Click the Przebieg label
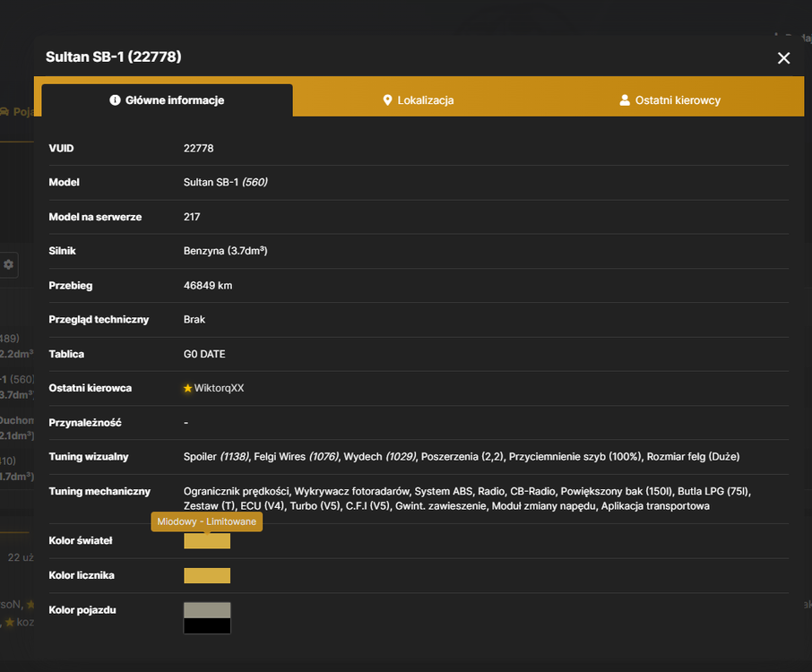The image size is (812, 672). tap(71, 285)
